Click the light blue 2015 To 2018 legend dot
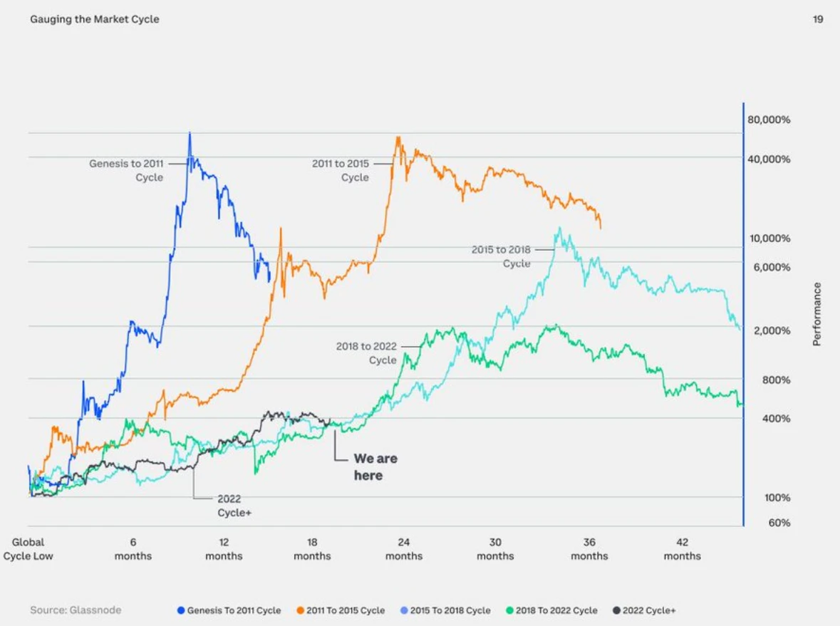This screenshot has width=840, height=626. pyautogui.click(x=404, y=610)
